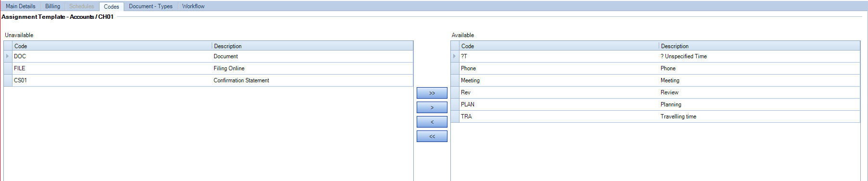Switch to the Workflow tab
The width and height of the screenshot is (868, 181).
pos(193,6)
